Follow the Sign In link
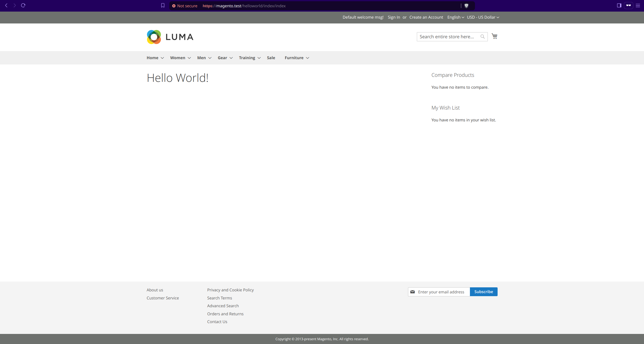This screenshot has height=344, width=644. 394,17
